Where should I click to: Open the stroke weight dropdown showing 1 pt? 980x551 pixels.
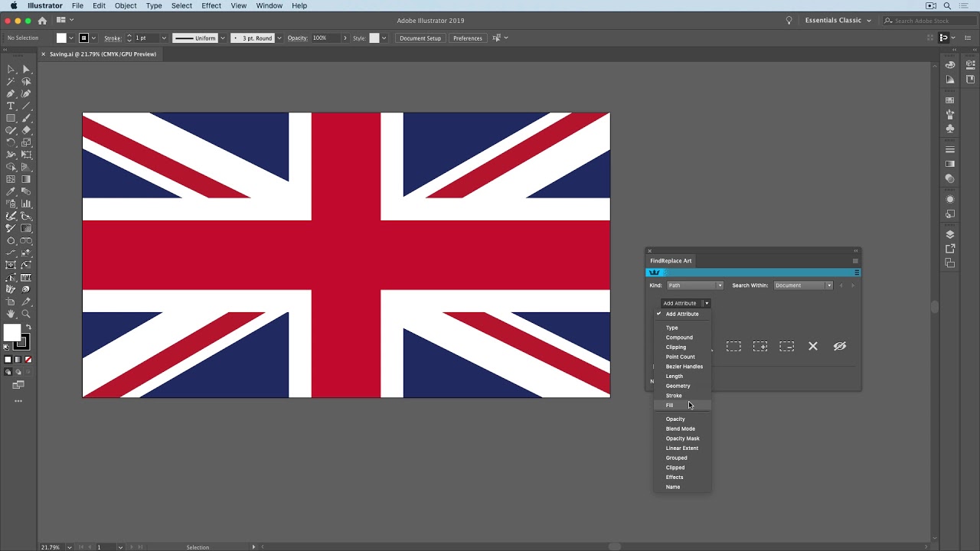[x=164, y=38]
